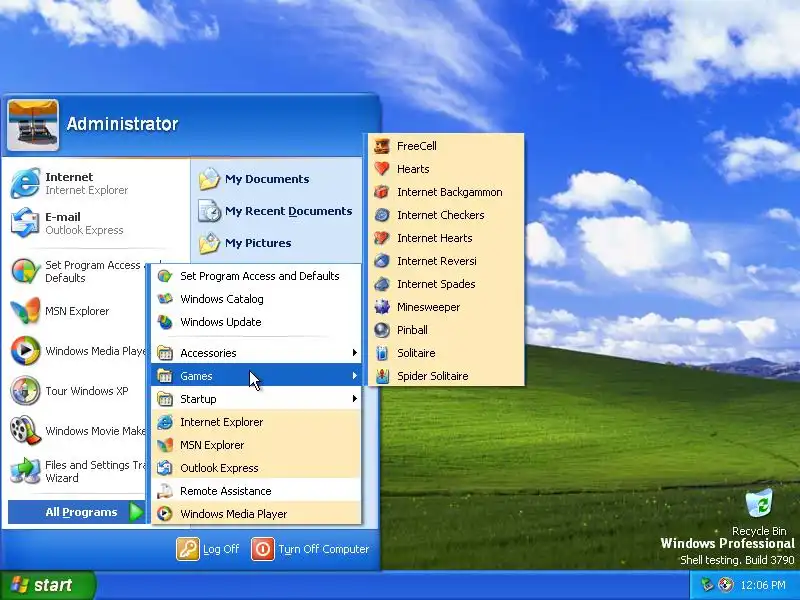
Task: Open Remote Assistance in programs list
Action: [257, 491]
